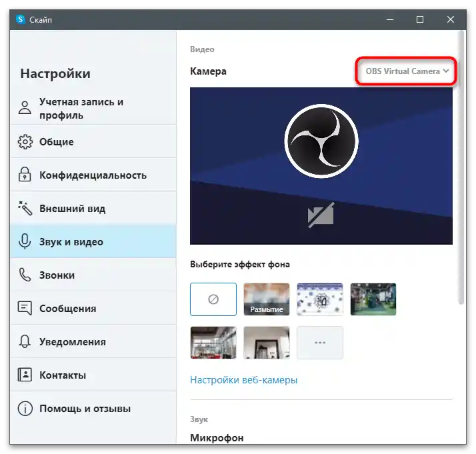Image resolution: width=476 pixels, height=454 pixels.
Task: Select the dark green hall background thumbnail
Action: 373,299
